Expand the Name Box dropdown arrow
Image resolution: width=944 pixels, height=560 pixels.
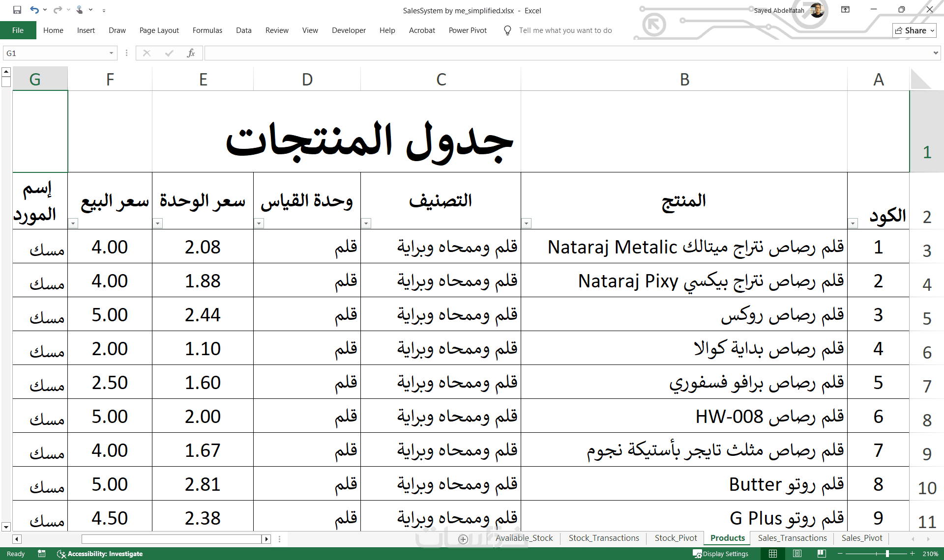111,53
